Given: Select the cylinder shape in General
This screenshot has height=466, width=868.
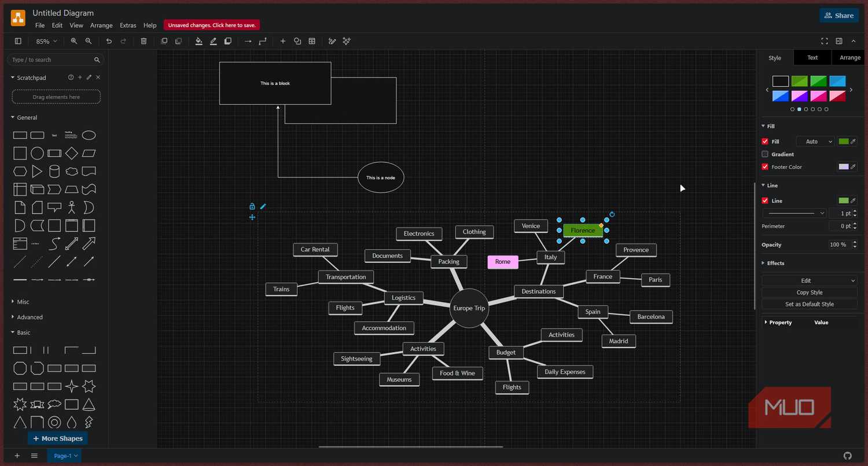Looking at the screenshot, I should [x=54, y=171].
